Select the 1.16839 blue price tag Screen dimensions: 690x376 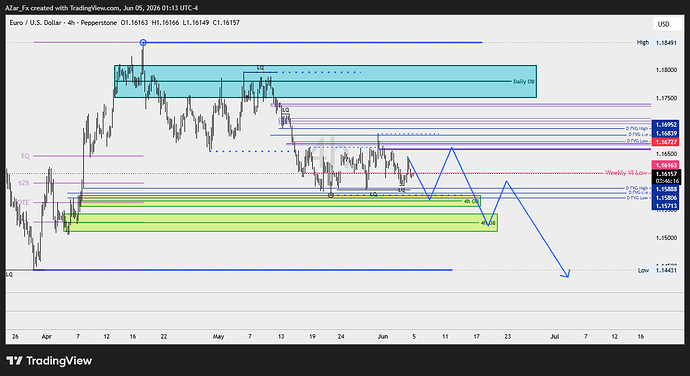666,133
